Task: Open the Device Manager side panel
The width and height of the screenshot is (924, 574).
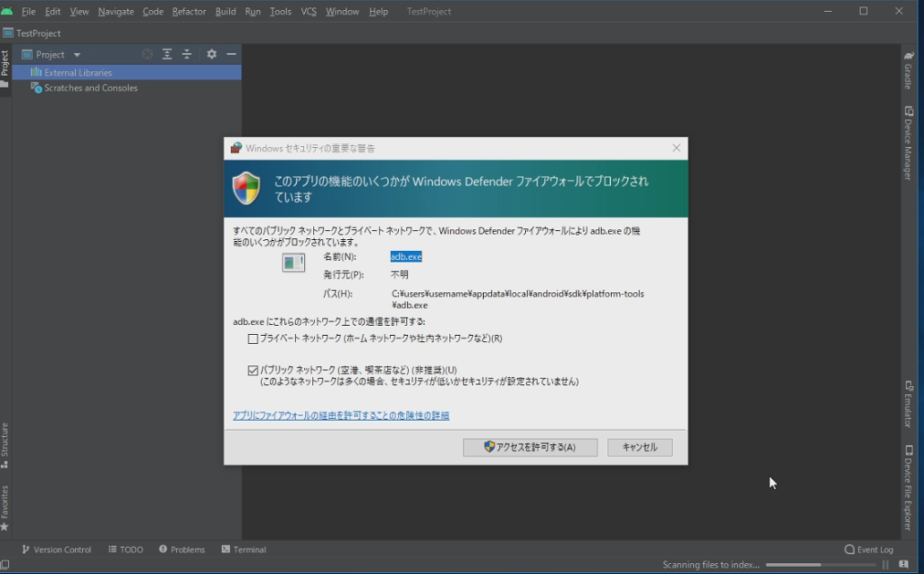Action: point(909,143)
